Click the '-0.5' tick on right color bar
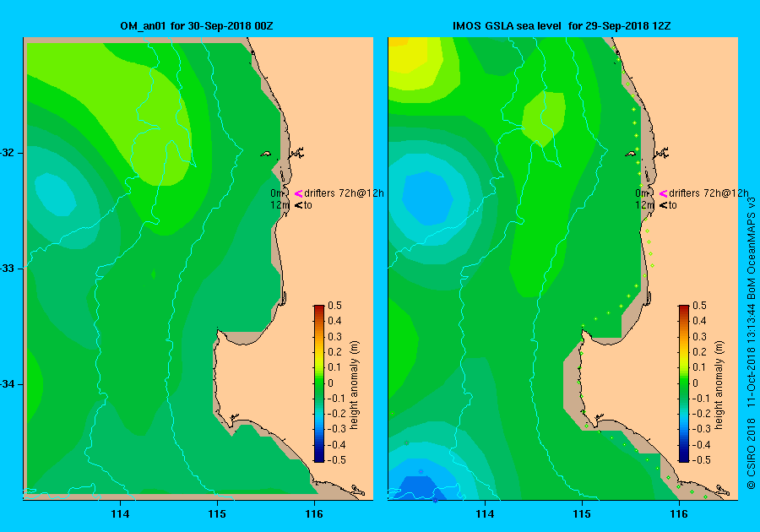This screenshot has height=532, width=760. pyautogui.click(x=702, y=460)
